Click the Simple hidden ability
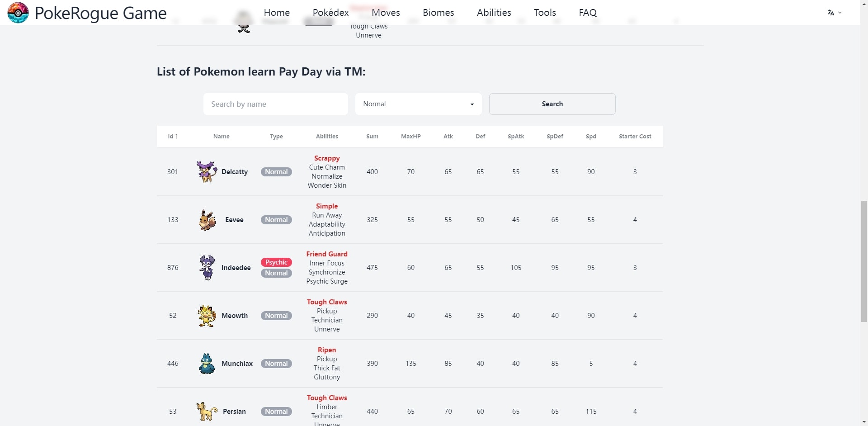This screenshot has width=868, height=426. [327, 206]
